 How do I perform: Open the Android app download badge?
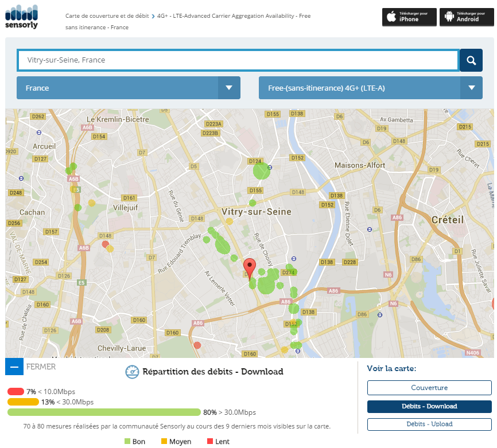coord(467,17)
